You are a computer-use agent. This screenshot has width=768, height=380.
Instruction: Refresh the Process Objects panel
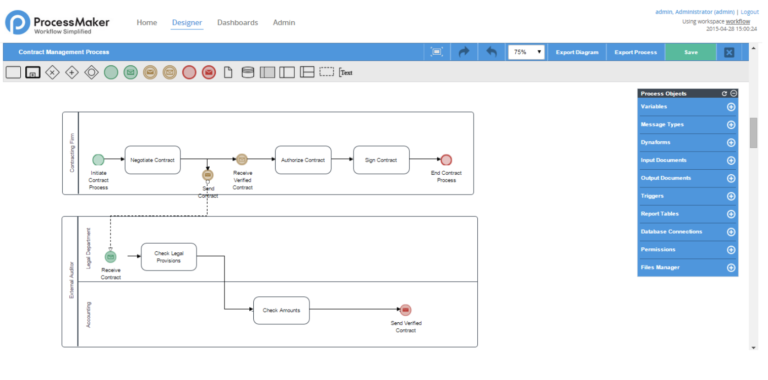point(724,94)
